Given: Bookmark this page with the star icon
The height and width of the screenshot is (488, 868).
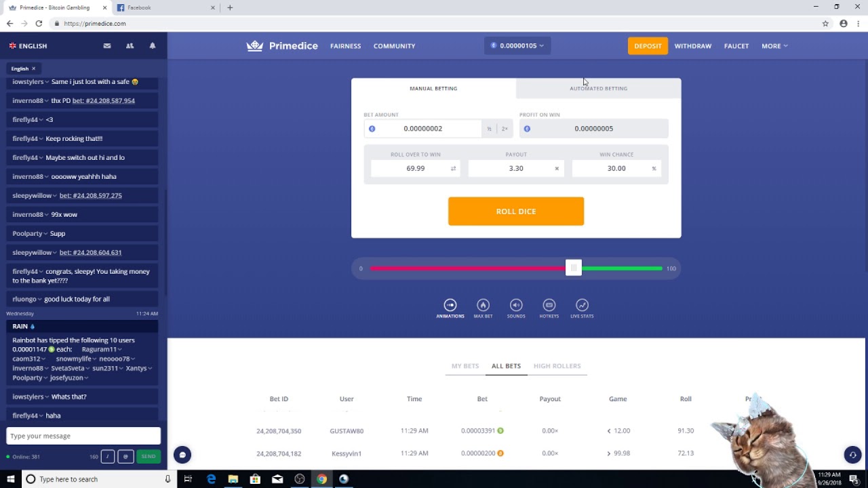Looking at the screenshot, I should (825, 23).
